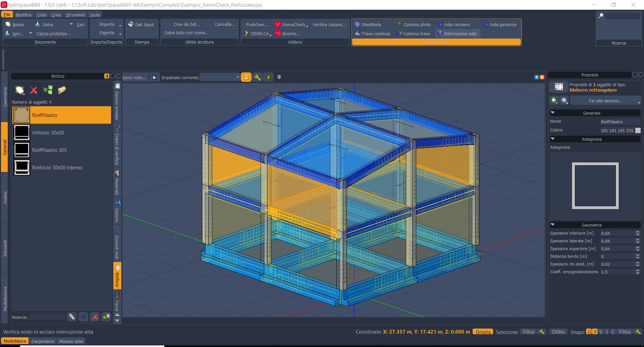
Task: Open the Salva dropdown arrow
Action: coord(71,24)
